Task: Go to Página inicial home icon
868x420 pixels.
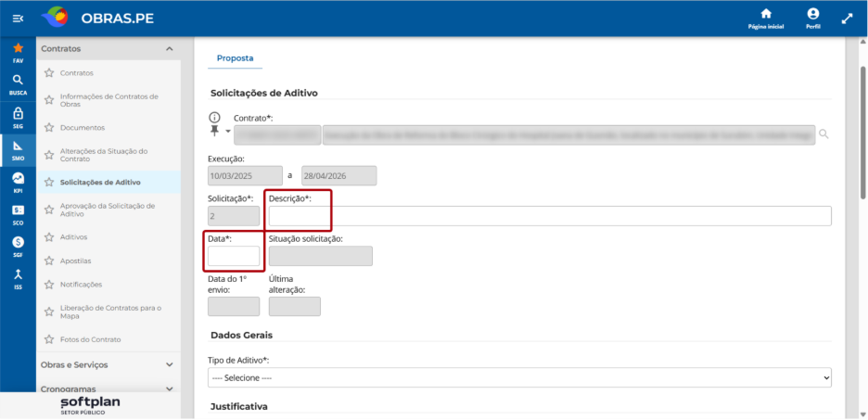Action: click(766, 19)
